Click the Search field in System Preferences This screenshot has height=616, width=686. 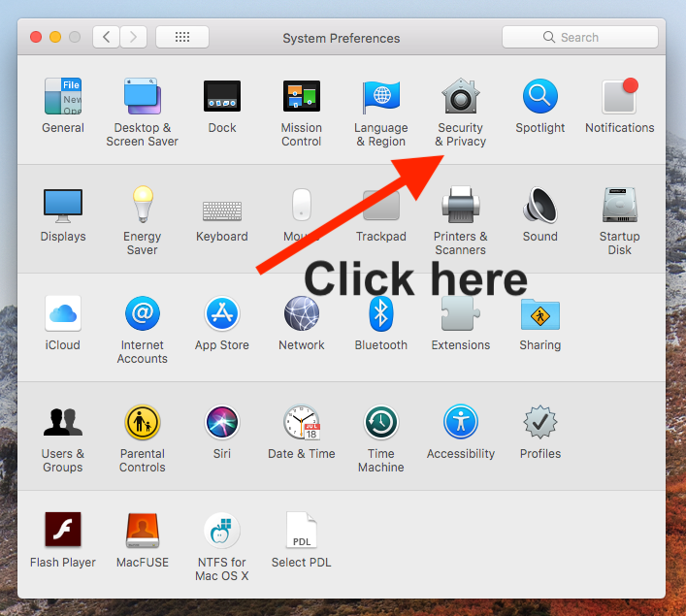coord(580,37)
